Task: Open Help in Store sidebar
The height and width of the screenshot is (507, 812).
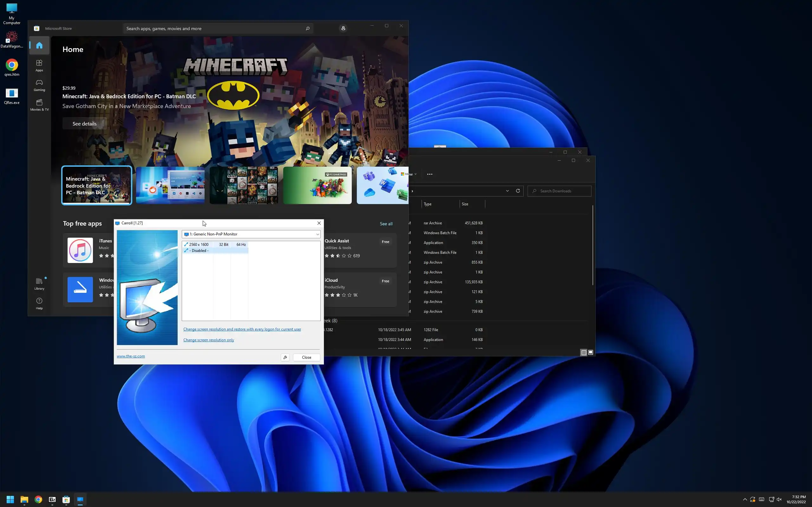Action: 39,303
